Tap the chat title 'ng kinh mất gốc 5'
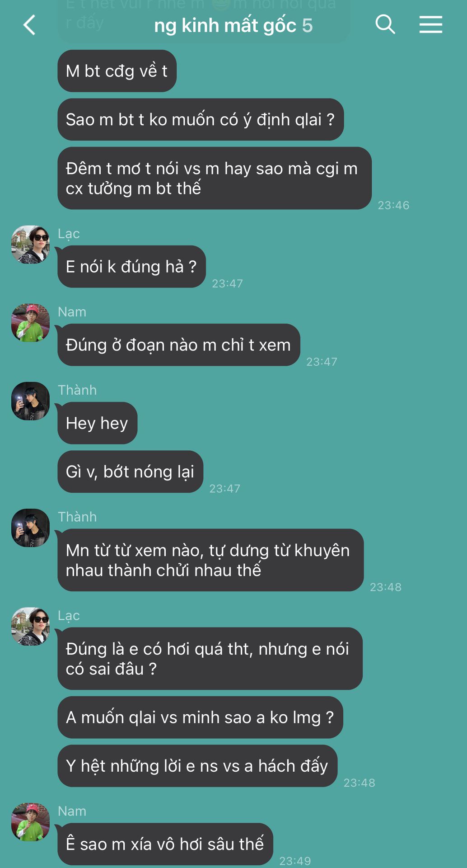467x868 pixels. click(x=233, y=25)
